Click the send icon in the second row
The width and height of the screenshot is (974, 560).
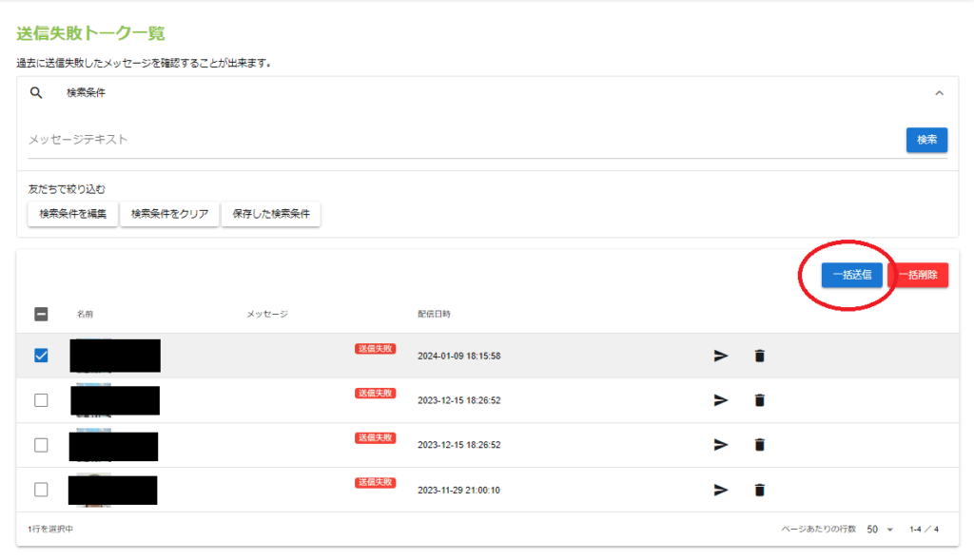coord(721,400)
